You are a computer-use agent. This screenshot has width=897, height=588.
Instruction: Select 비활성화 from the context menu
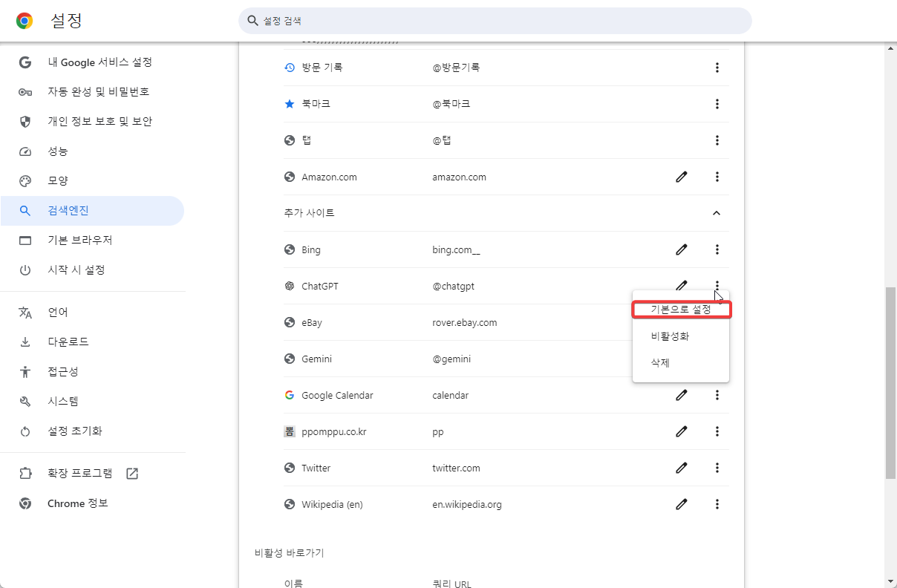670,336
